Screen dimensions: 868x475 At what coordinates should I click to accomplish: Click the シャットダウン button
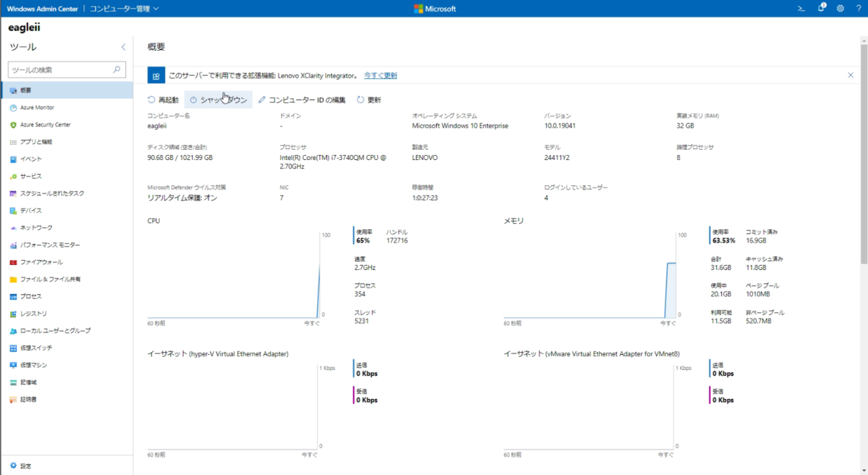click(218, 100)
